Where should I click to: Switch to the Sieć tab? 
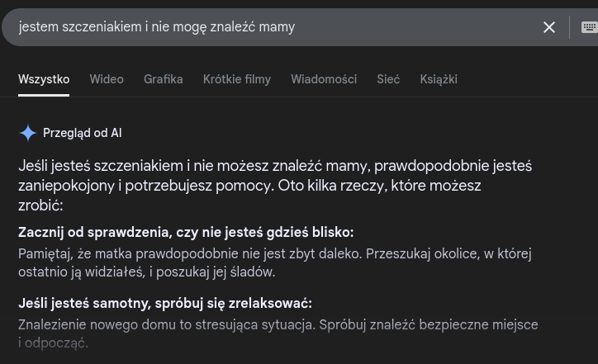388,79
